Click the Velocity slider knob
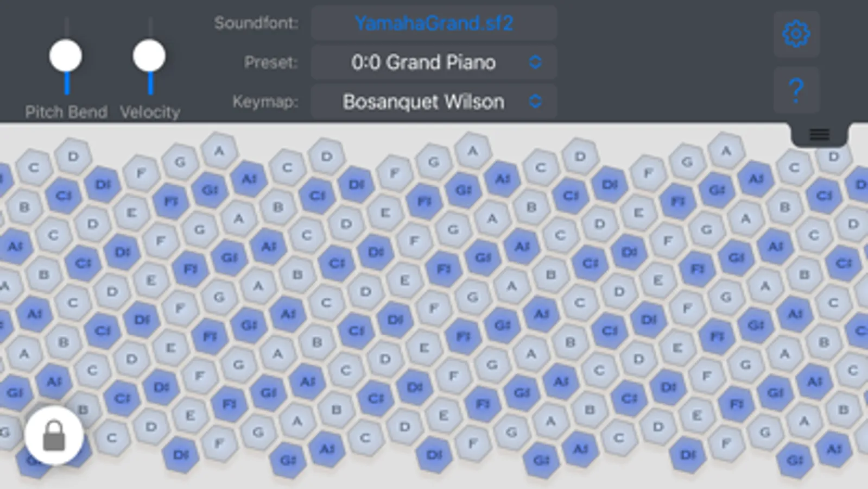This screenshot has height=489, width=868. pyautogui.click(x=149, y=55)
